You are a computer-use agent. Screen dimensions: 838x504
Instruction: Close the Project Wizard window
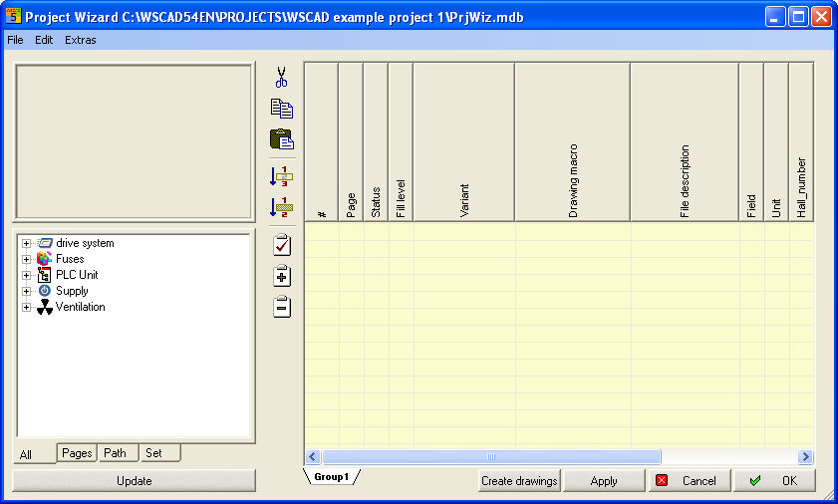(x=821, y=17)
